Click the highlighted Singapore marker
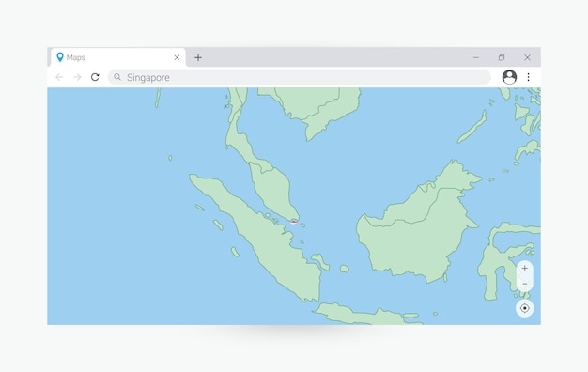 click(x=294, y=222)
